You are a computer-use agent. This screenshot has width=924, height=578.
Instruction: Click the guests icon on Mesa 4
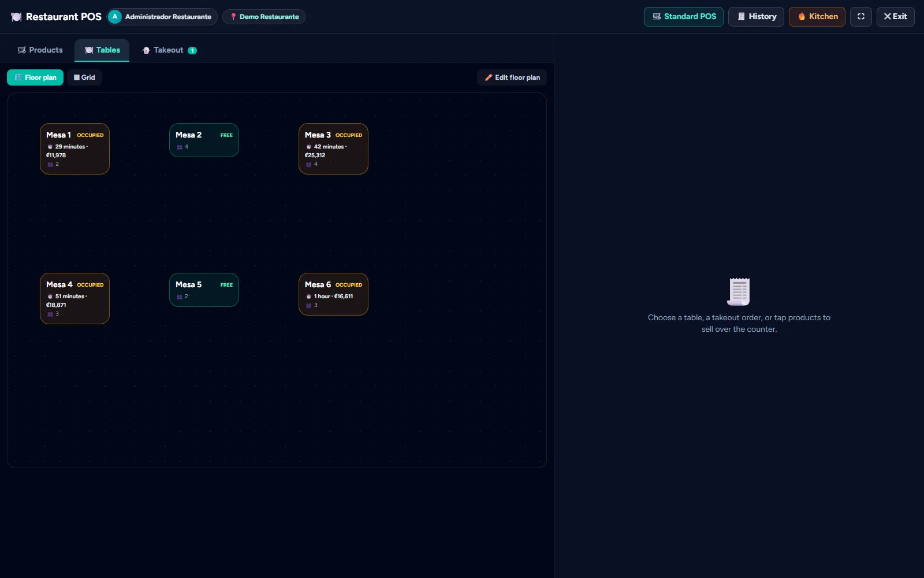(x=50, y=314)
